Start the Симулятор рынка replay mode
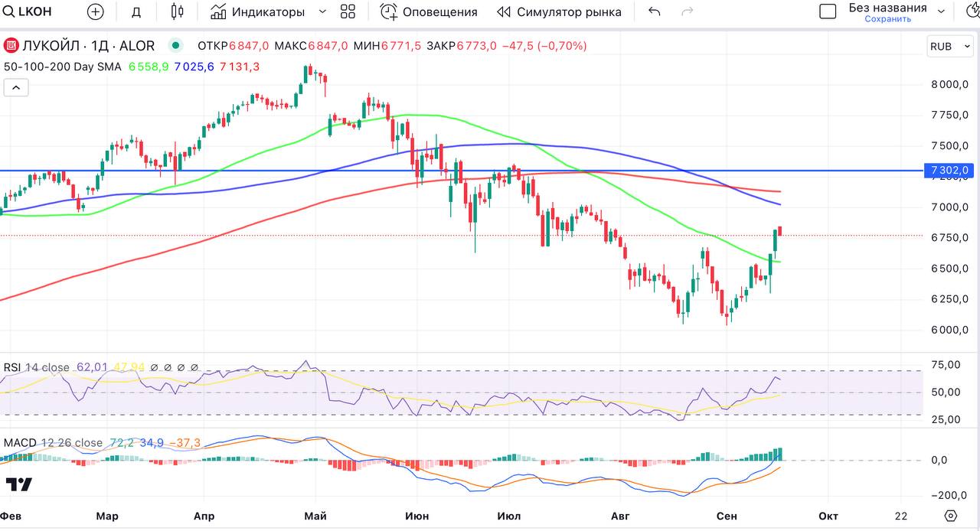Screen dimensions: 980x531 [x=559, y=11]
